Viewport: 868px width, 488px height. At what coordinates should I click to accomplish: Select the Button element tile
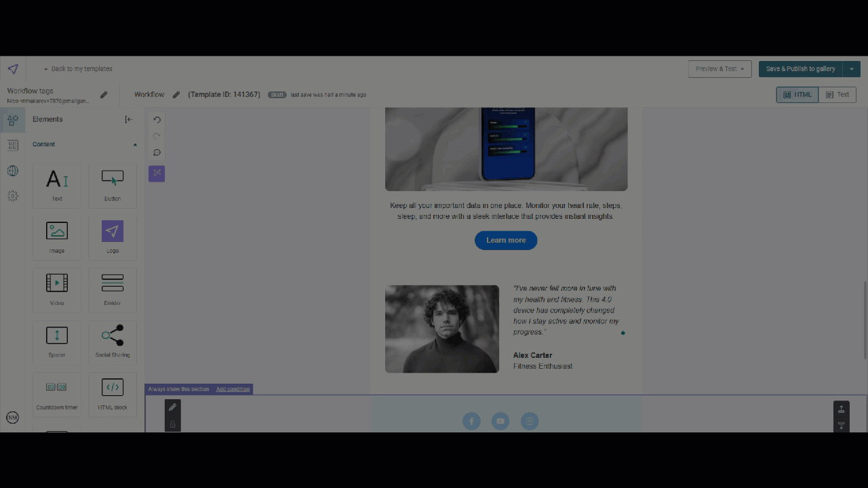(x=113, y=185)
